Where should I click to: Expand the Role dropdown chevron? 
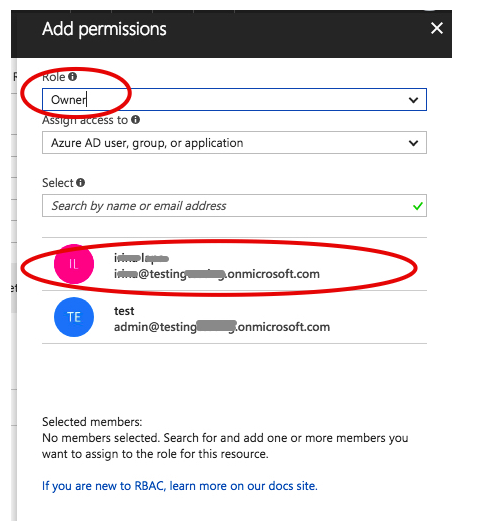click(413, 100)
